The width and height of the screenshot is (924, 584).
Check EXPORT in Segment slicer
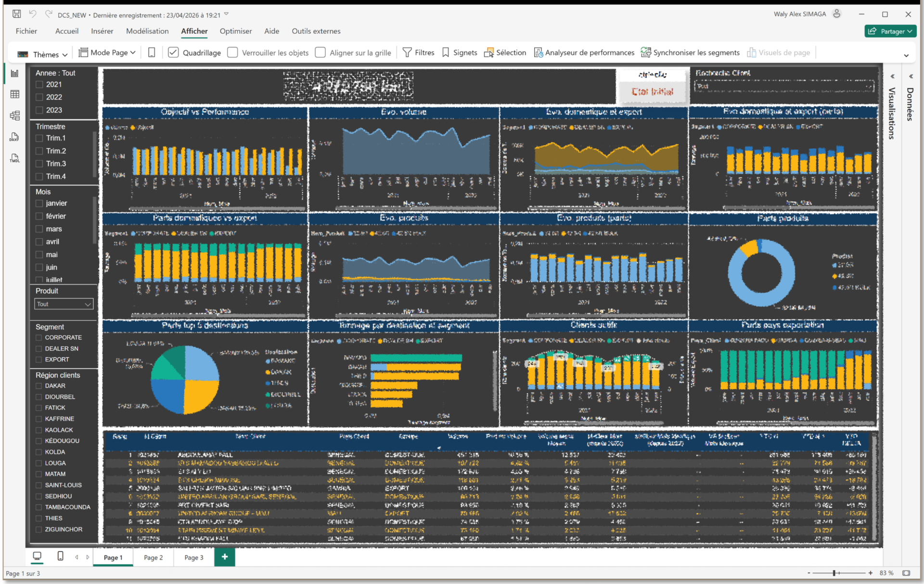pyautogui.click(x=39, y=360)
